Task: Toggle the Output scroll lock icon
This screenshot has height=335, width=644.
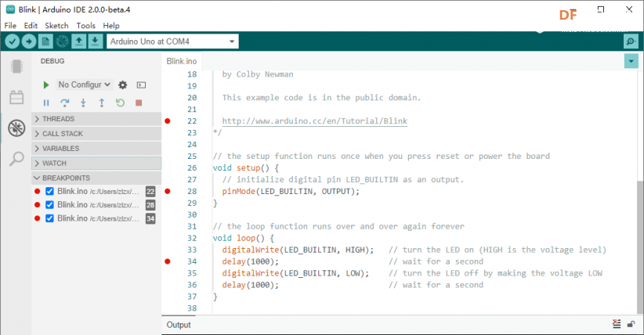Action: (631, 324)
